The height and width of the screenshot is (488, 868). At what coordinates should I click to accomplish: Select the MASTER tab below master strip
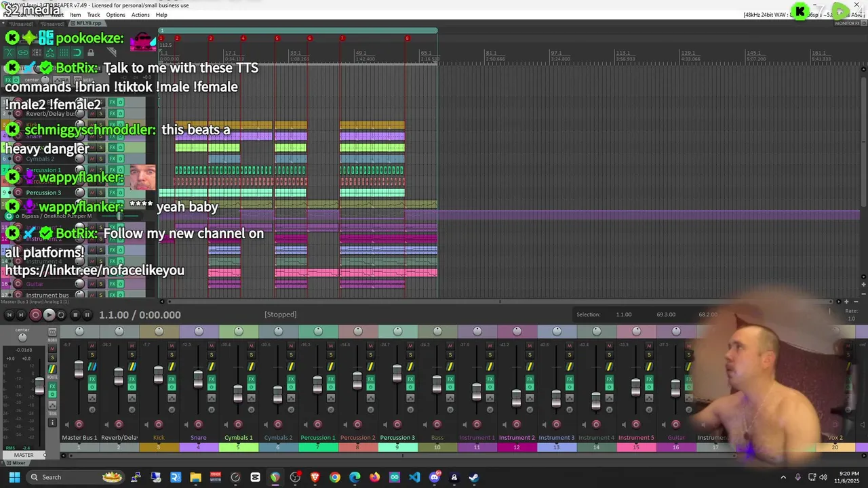(x=24, y=455)
